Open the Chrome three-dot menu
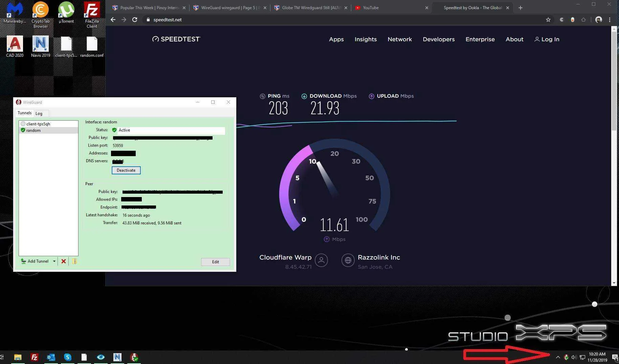This screenshot has height=364, width=619. 610,20
